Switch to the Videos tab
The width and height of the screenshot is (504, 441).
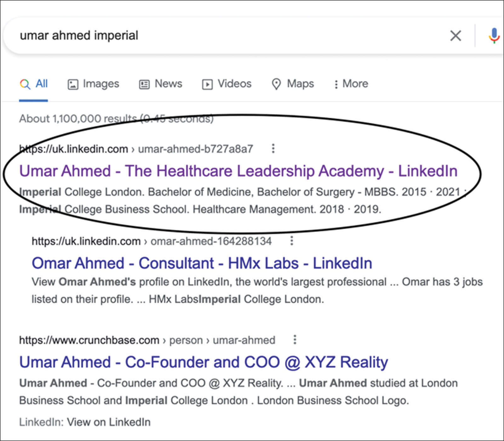click(x=234, y=84)
